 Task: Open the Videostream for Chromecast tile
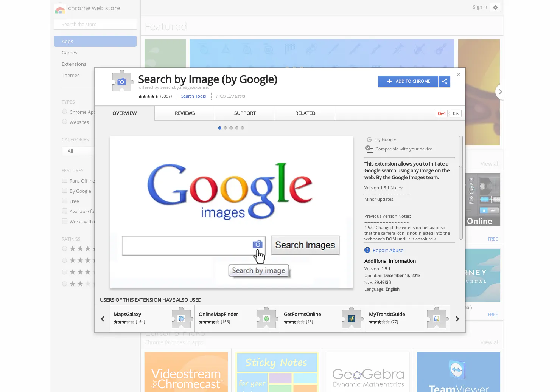(186, 372)
